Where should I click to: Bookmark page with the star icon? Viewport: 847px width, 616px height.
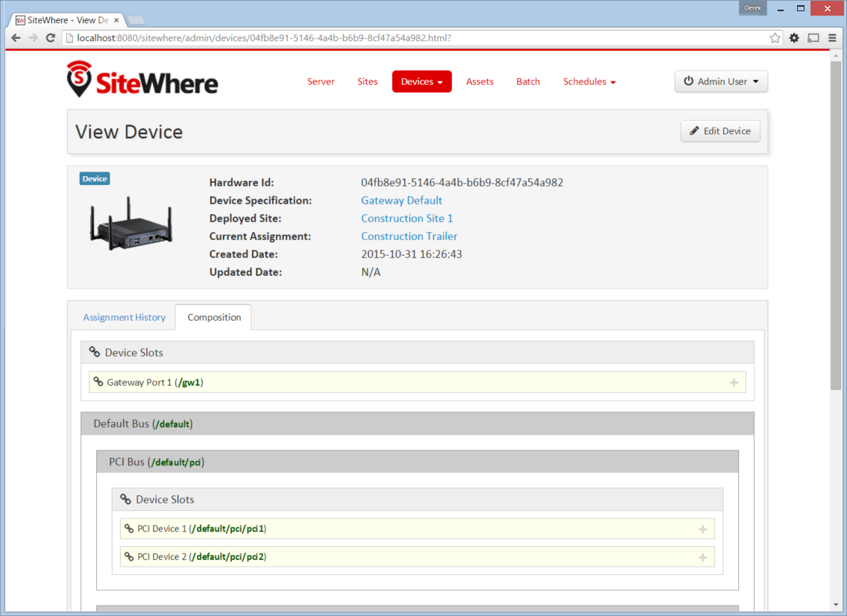(775, 38)
